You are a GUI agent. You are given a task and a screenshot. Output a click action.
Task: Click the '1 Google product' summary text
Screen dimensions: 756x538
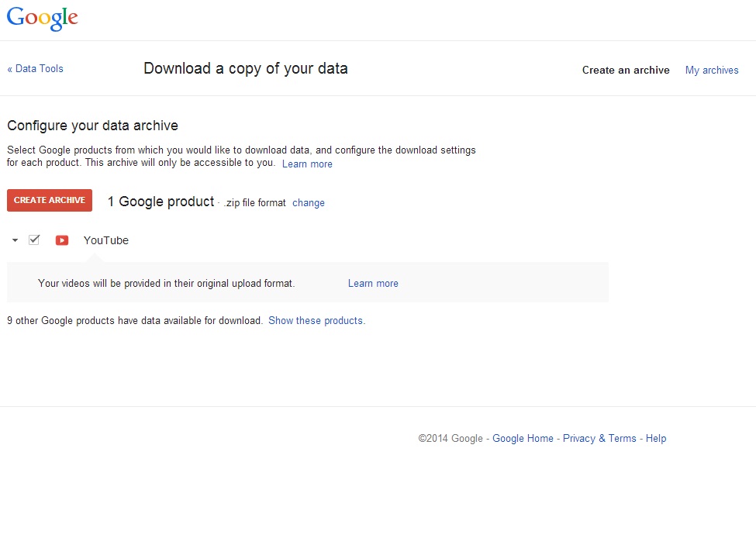[x=161, y=202]
